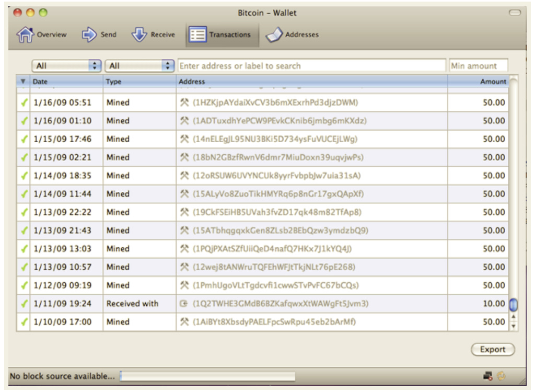The height and width of the screenshot is (392, 535).
Task: Select address starting with 1Q2TWHE3GMdB6BZ
Action: (281, 304)
